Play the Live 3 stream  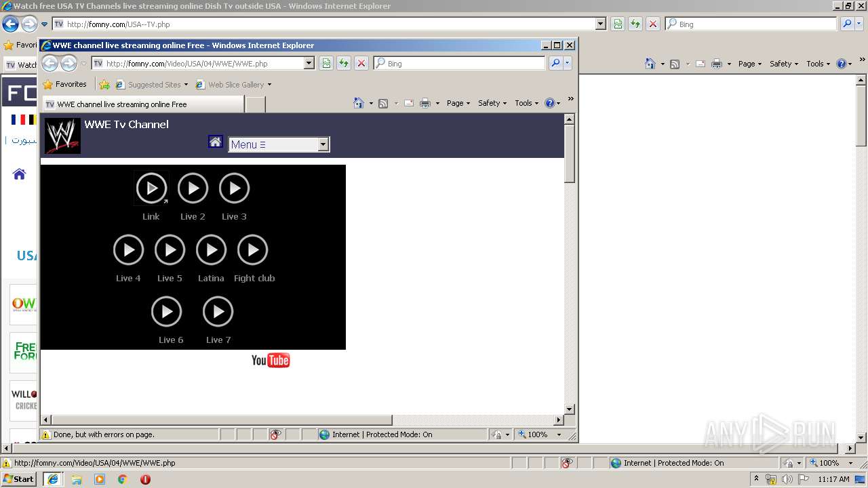click(x=234, y=188)
